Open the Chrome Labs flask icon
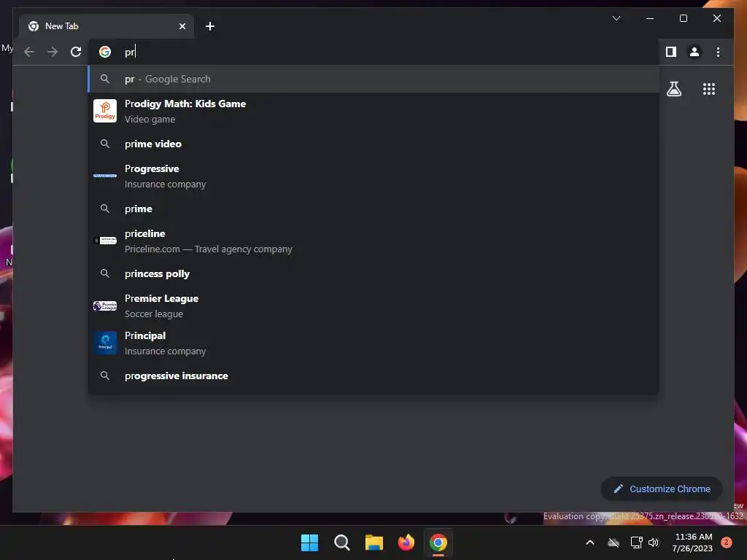 [673, 89]
